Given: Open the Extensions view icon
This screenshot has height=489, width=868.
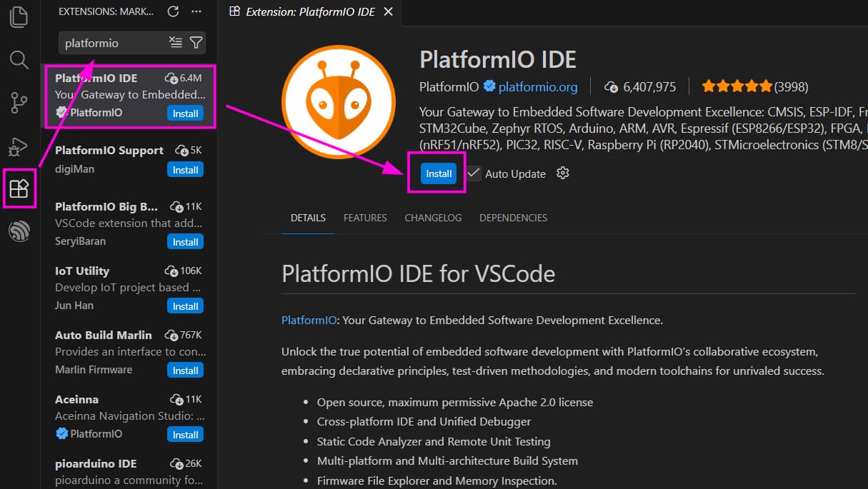Looking at the screenshot, I should [19, 189].
